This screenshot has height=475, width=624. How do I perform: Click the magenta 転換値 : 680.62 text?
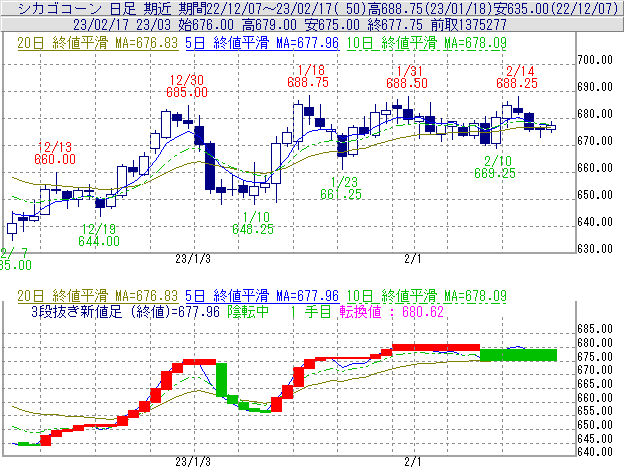point(392,311)
